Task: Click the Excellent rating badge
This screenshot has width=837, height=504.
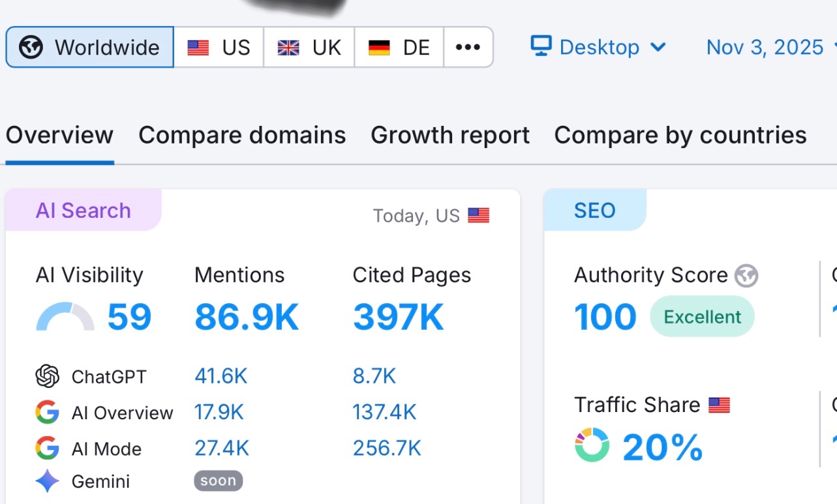Action: click(x=703, y=317)
